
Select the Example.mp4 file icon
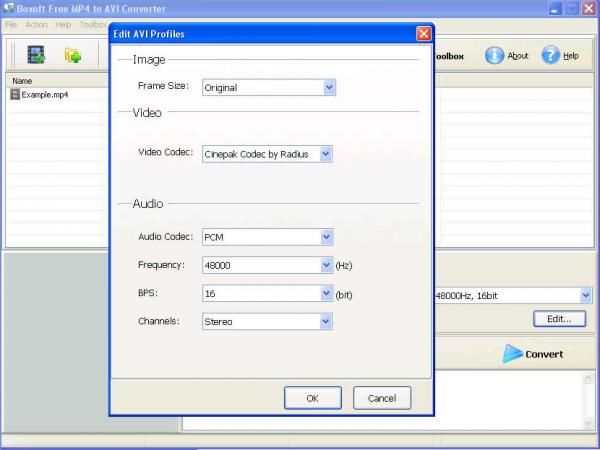point(15,94)
